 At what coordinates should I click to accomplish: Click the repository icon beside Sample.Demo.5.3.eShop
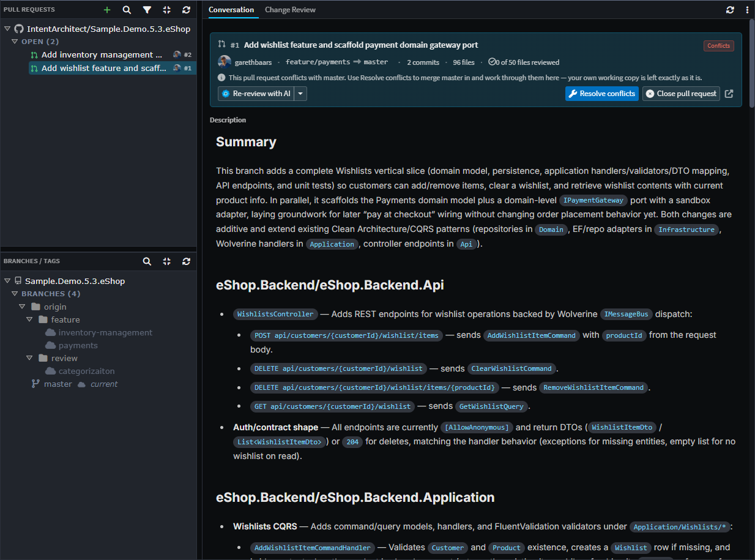point(18,281)
